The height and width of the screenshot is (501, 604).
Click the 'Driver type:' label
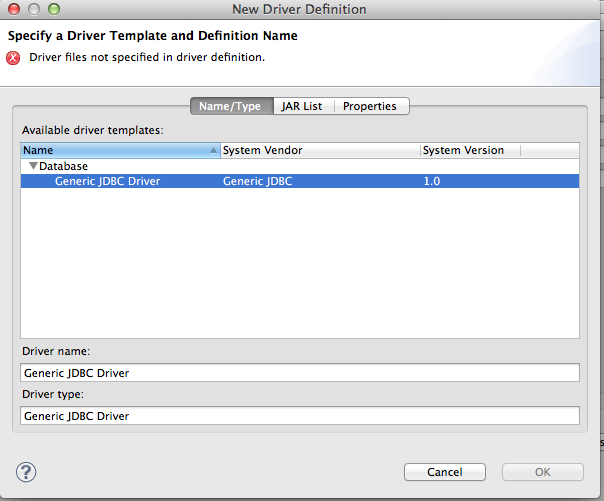tap(53, 394)
